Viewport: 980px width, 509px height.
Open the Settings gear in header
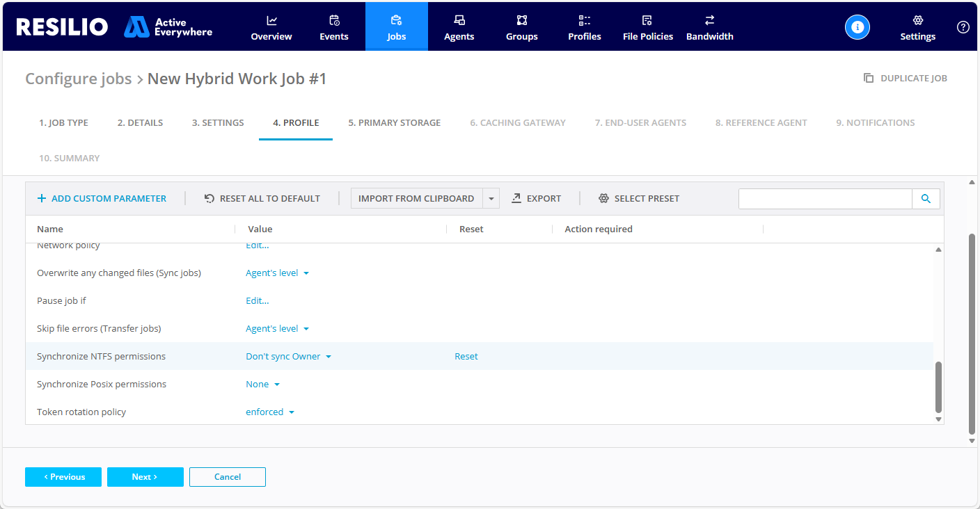click(917, 20)
